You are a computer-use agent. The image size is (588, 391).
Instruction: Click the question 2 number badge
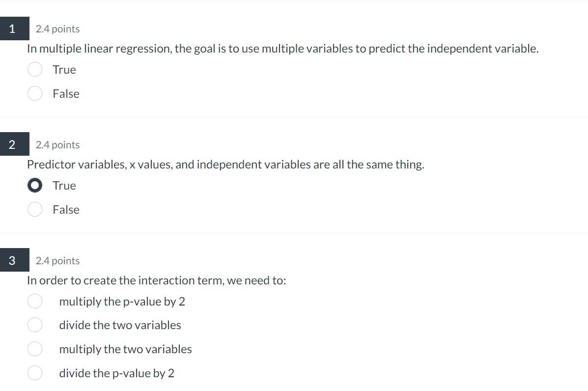(14, 144)
